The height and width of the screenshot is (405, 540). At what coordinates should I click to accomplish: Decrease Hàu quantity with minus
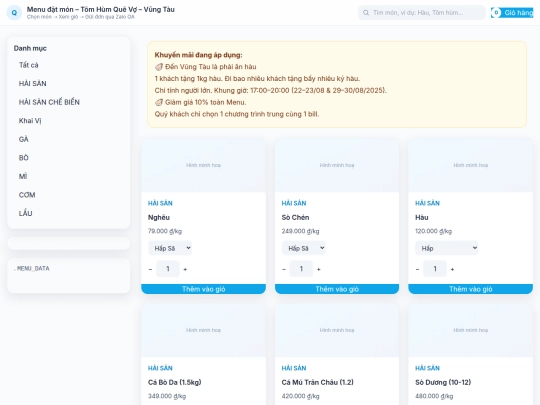(417, 269)
